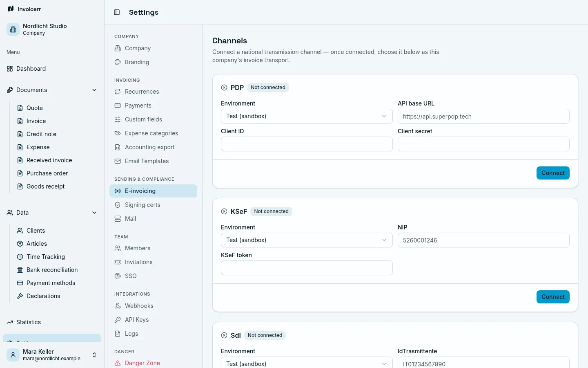Click the Webhooks icon
588x368 pixels.
click(118, 306)
